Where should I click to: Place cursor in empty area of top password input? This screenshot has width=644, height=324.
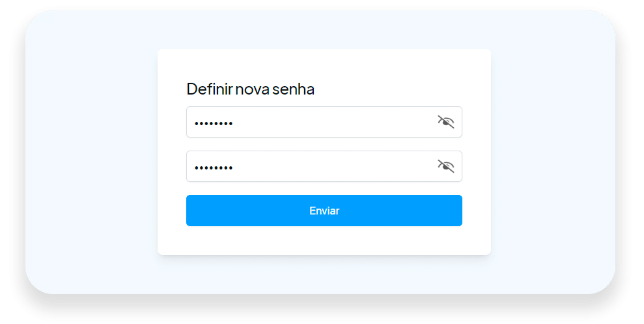point(333,122)
